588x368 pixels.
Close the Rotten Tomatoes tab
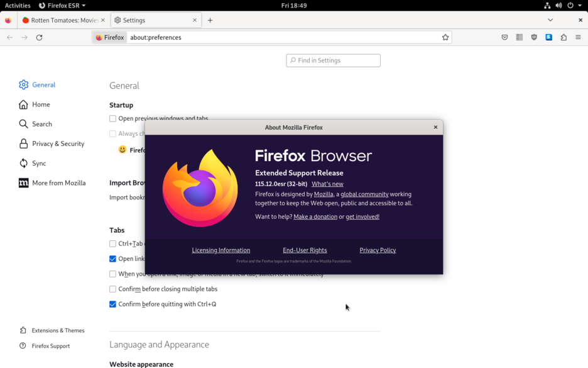[103, 20]
